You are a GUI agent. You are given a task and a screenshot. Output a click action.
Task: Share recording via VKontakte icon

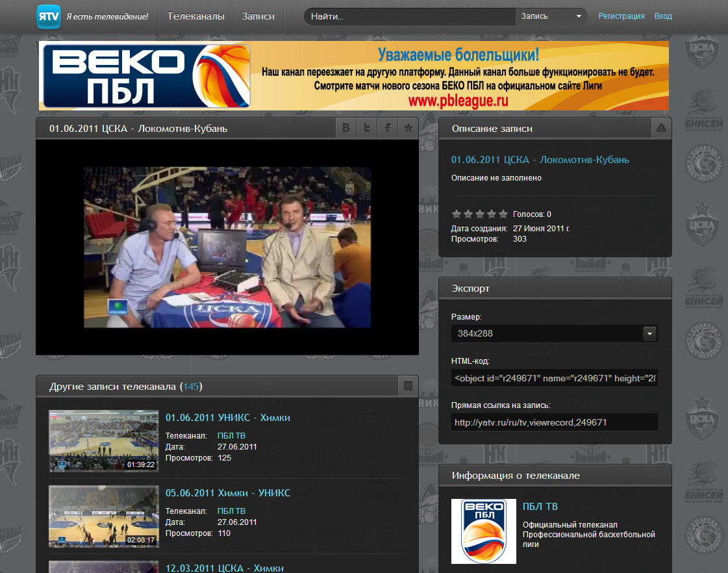pyautogui.click(x=346, y=128)
